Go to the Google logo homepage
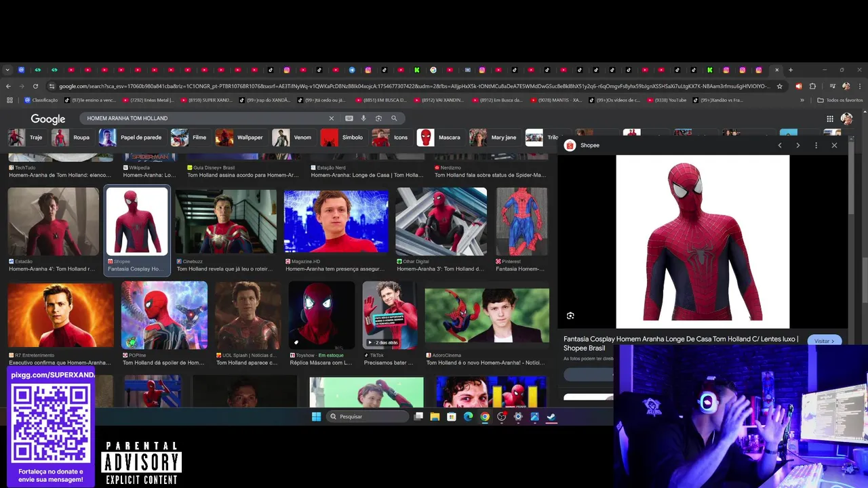Screen dimensions: 868x488 [48, 119]
